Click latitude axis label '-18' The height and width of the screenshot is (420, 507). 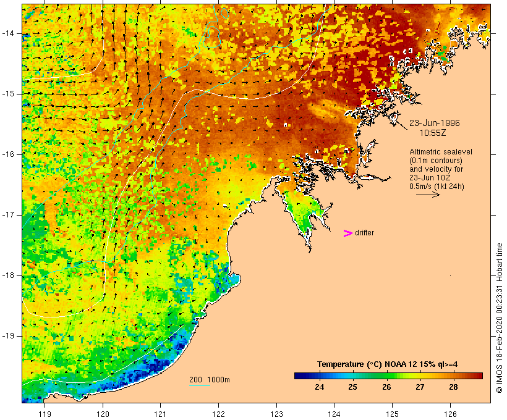(7, 275)
